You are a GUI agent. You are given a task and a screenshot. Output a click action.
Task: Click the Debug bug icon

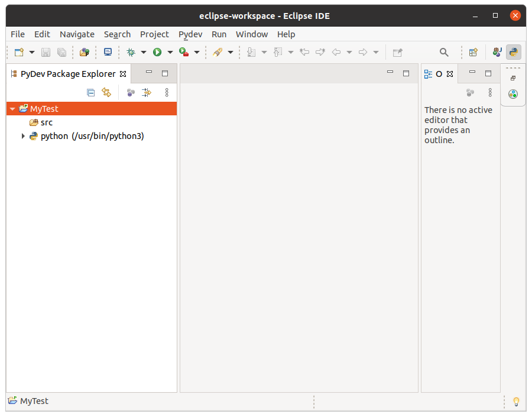(x=131, y=52)
